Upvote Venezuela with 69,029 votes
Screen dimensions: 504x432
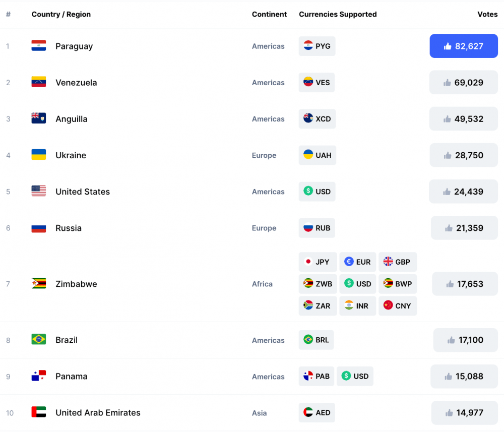pos(464,82)
